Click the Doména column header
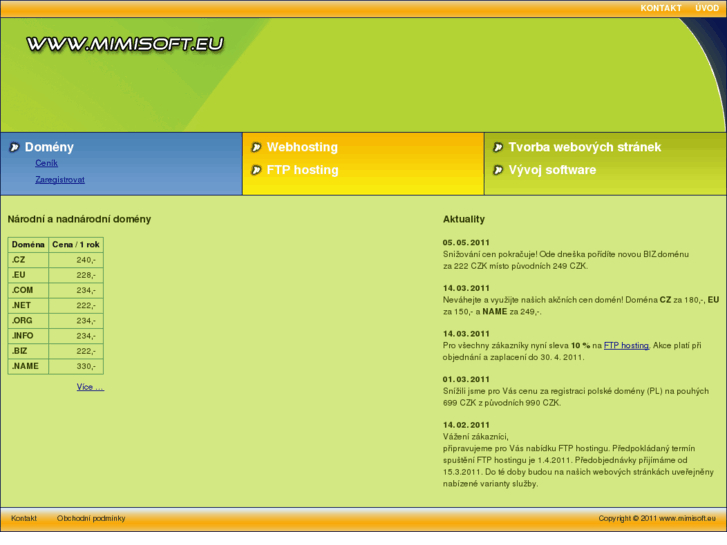Screen dimensions: 727x545 point(28,244)
